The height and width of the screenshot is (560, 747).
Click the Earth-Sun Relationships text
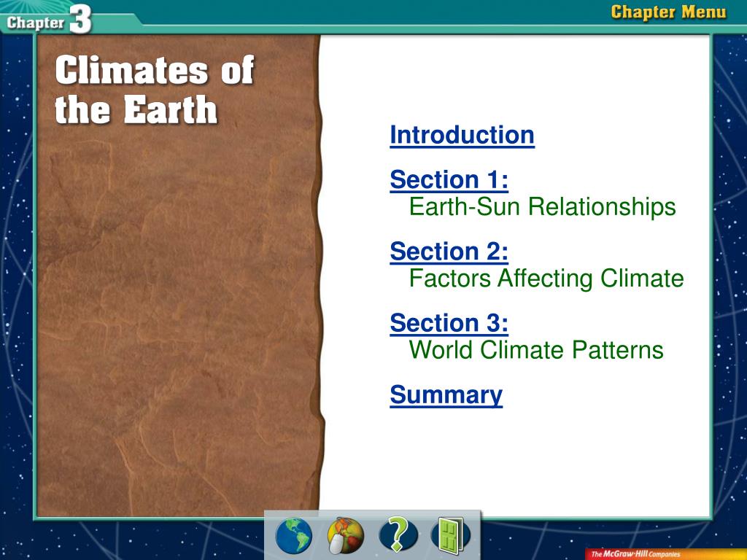[x=542, y=206]
